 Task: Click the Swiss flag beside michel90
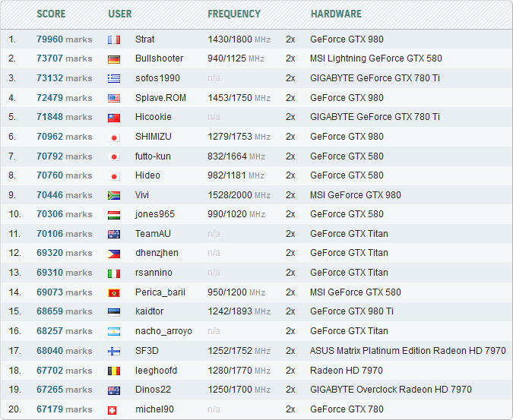coord(114,409)
